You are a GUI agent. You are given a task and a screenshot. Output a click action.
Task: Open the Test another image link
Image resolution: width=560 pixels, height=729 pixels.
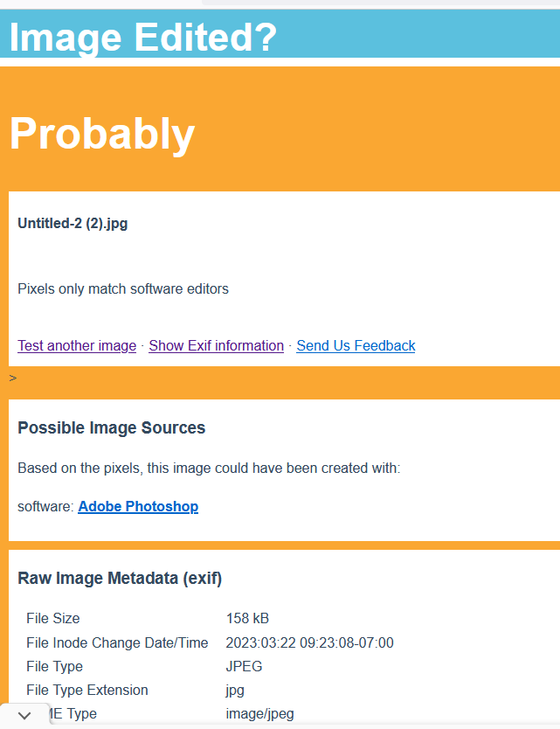point(77,345)
